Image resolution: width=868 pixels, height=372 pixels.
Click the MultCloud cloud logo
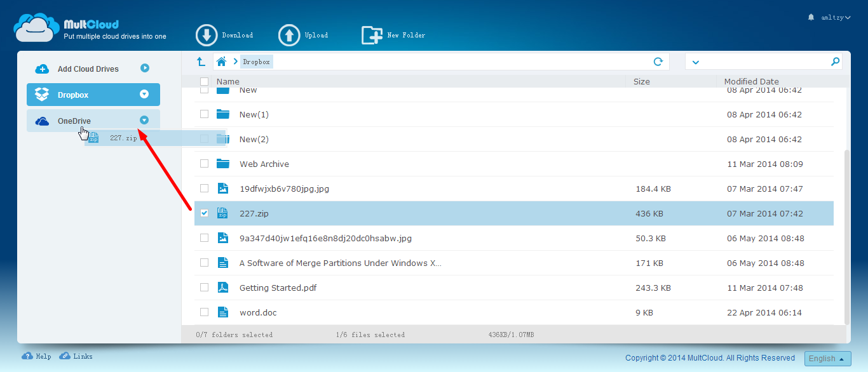pyautogui.click(x=36, y=27)
